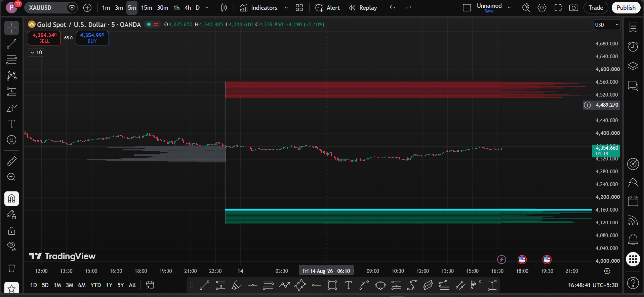Image resolution: width=644 pixels, height=297 pixels.
Task: Start bar Replay mode
Action: click(x=363, y=8)
